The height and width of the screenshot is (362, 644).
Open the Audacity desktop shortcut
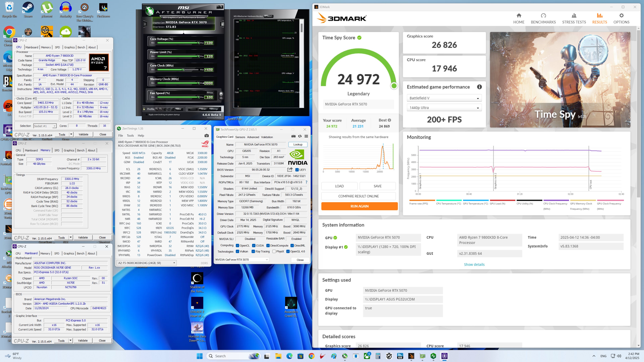[x=66, y=10]
